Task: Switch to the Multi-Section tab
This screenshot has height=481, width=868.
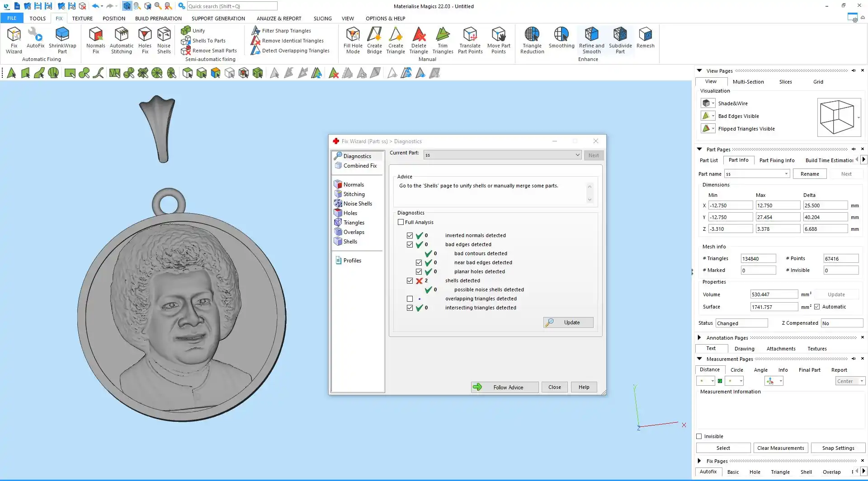Action: 748,82
